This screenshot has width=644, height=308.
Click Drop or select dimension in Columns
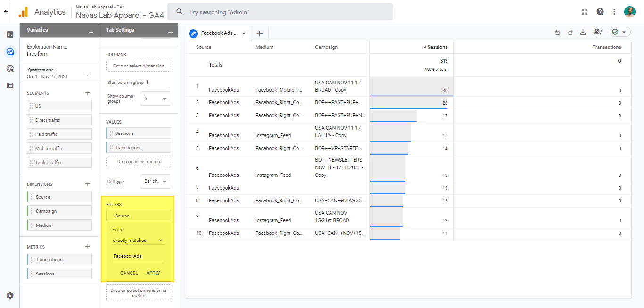(x=139, y=66)
